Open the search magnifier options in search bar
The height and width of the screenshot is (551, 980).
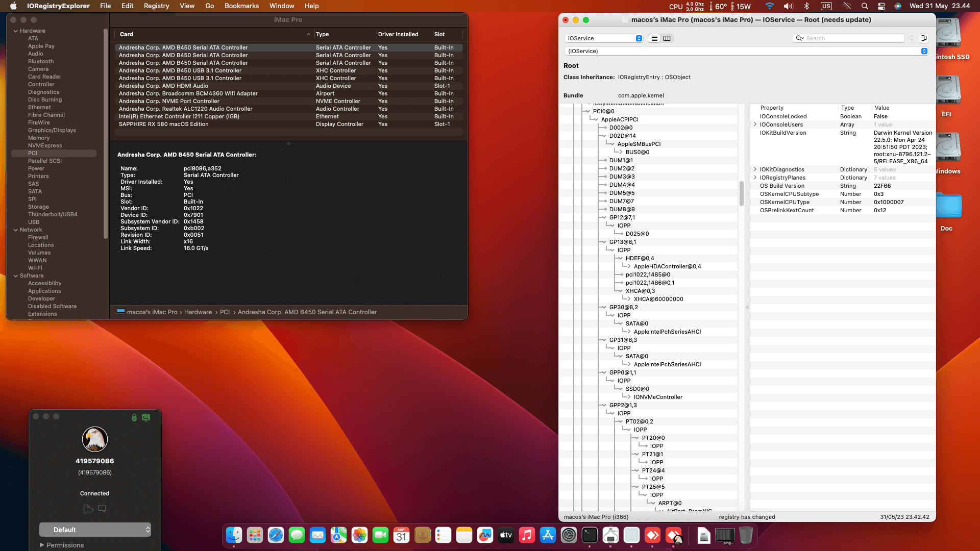tap(800, 38)
